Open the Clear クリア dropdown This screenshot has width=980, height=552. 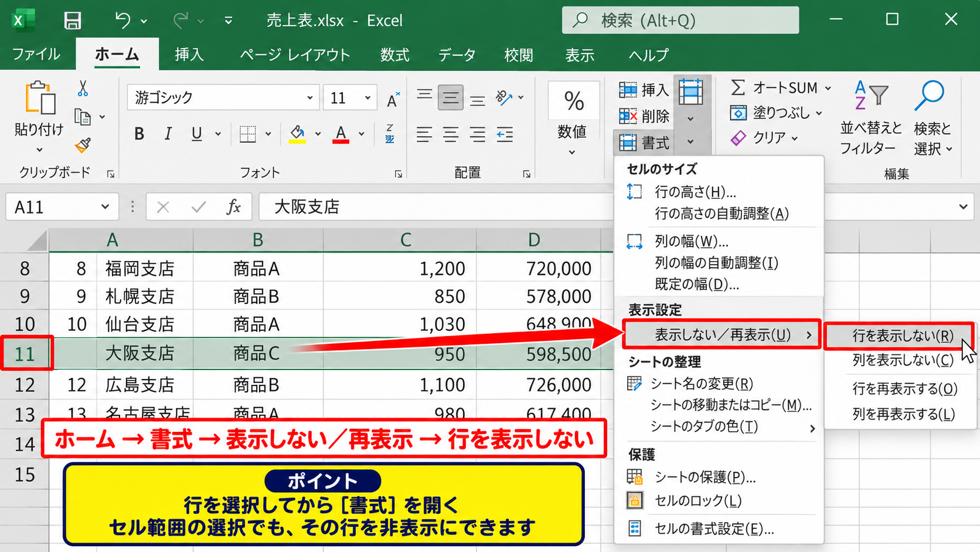pyautogui.click(x=795, y=138)
